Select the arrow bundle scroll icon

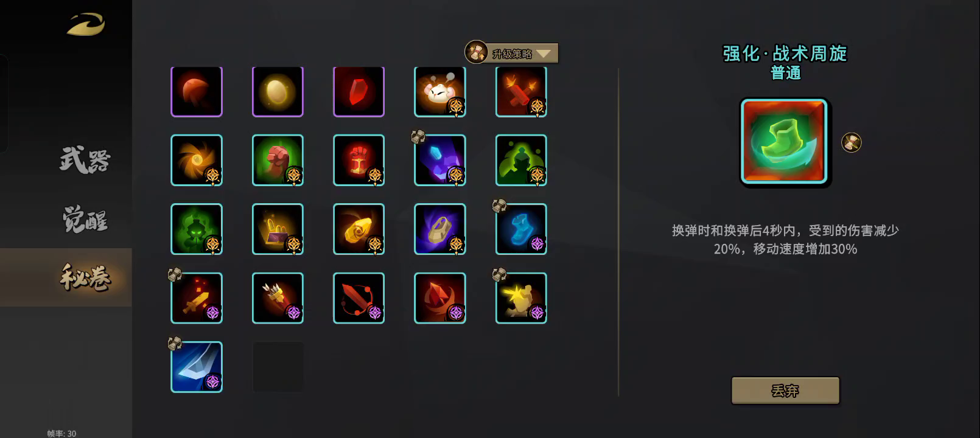tap(278, 298)
